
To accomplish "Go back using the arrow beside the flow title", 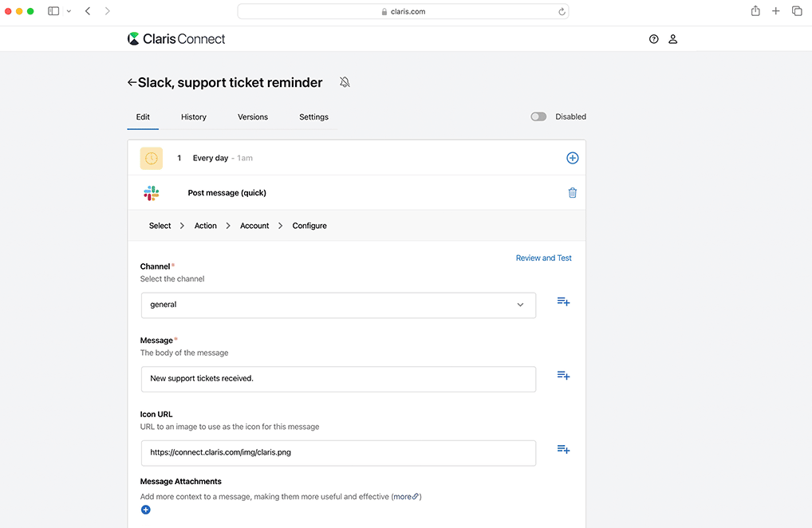I will [131, 82].
